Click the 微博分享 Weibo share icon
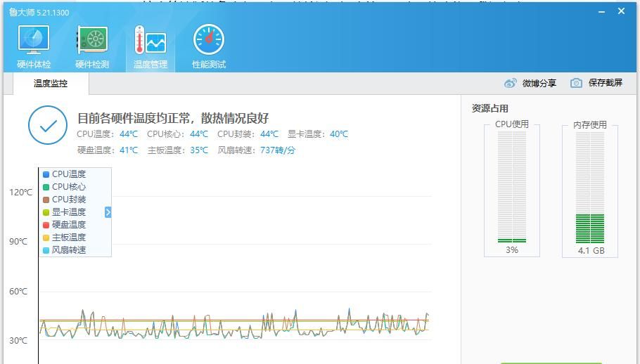Screen dimensions: 640x364 click(510, 83)
